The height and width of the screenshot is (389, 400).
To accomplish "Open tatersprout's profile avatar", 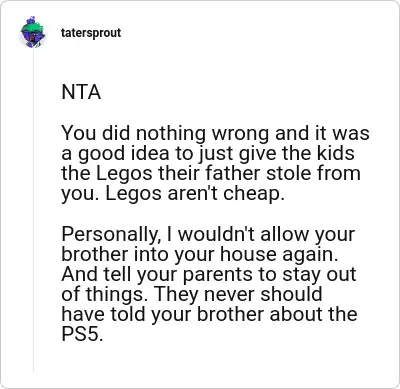I will (x=32, y=32).
